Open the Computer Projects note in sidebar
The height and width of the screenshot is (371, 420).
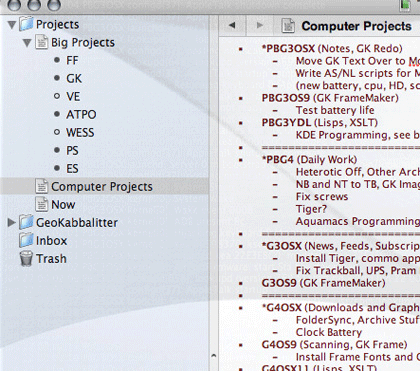coord(102,186)
